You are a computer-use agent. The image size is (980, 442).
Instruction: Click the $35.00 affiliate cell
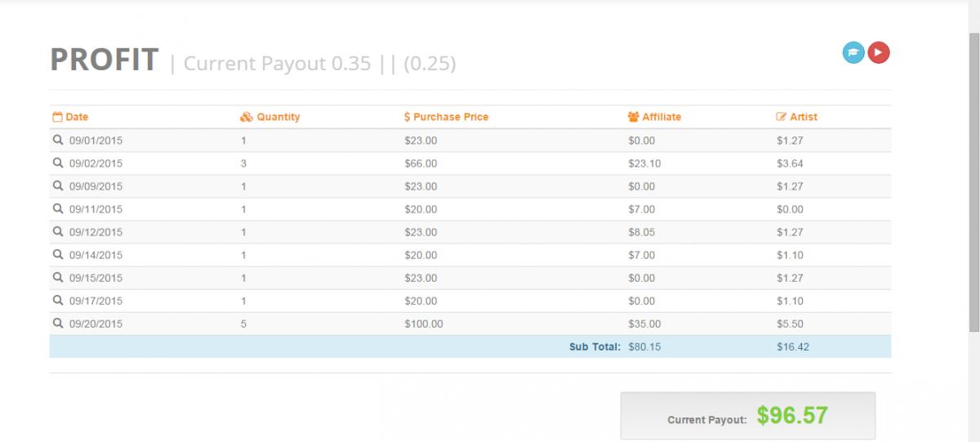click(644, 324)
